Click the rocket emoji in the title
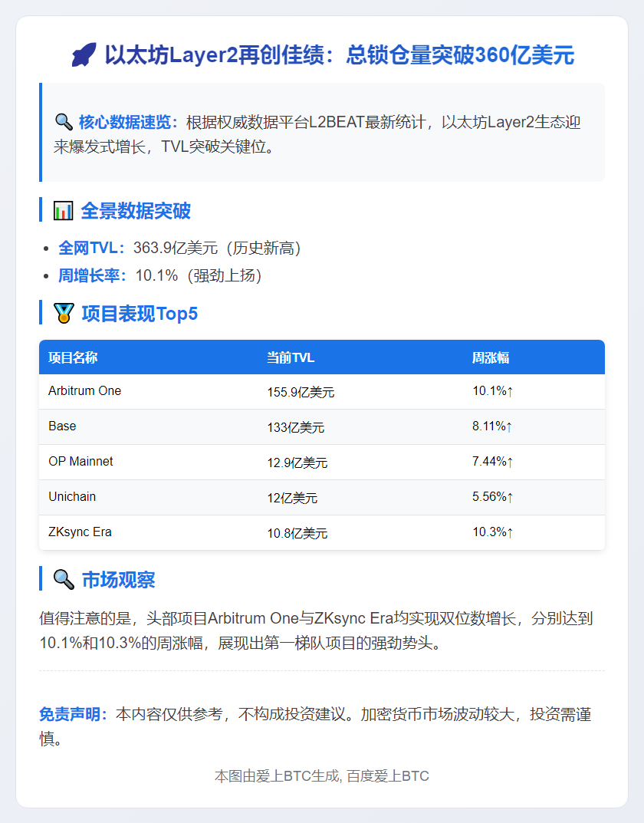 coord(84,54)
